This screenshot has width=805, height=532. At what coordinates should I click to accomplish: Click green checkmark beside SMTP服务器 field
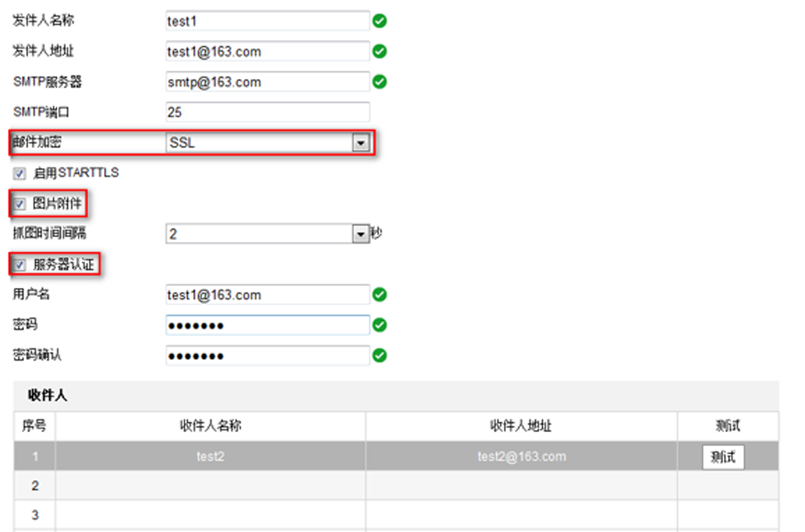tap(379, 82)
